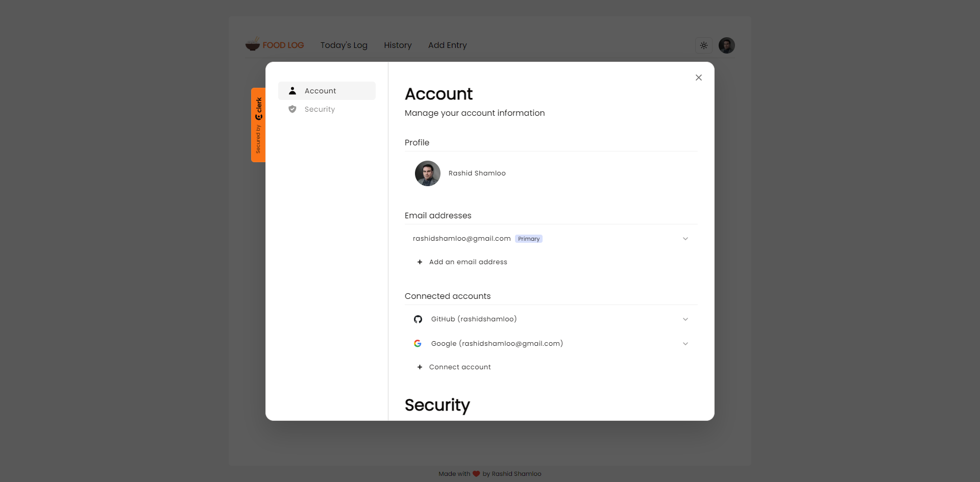This screenshot has width=980, height=482.
Task: Open the user avatar menu in header
Action: click(x=727, y=45)
